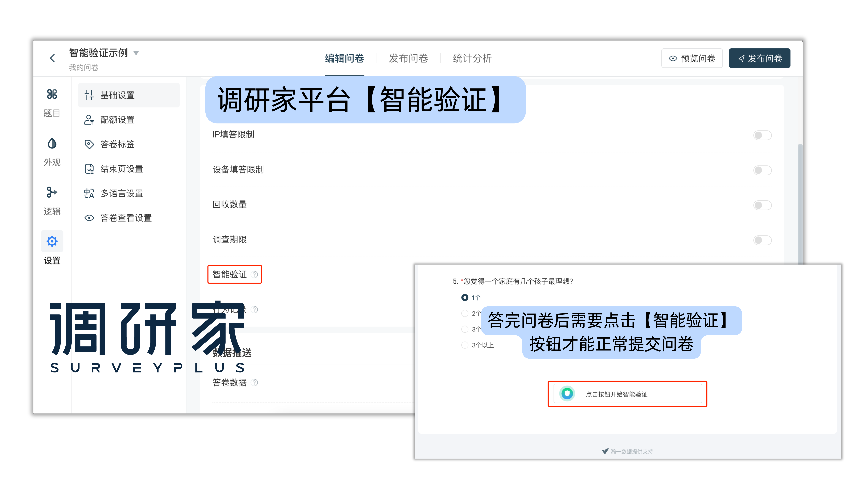Select 基础设置 in the settings menu

(x=129, y=95)
